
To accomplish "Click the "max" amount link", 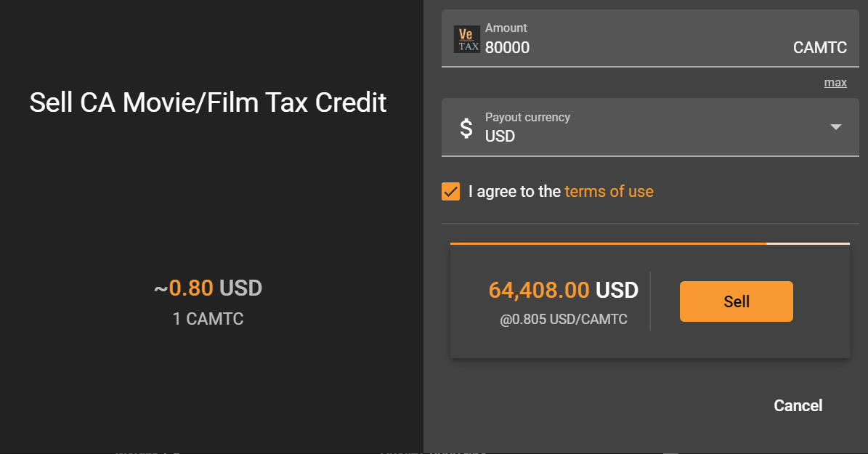I will click(x=835, y=83).
